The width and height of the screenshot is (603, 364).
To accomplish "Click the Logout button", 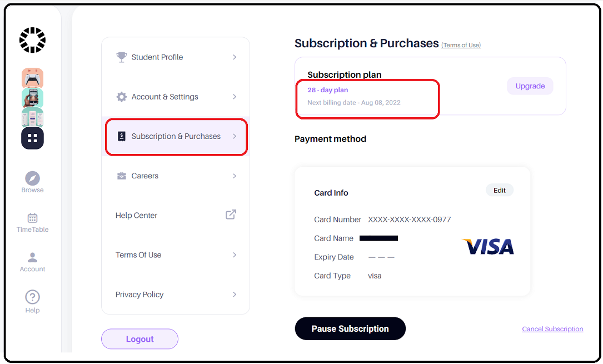I will (139, 339).
